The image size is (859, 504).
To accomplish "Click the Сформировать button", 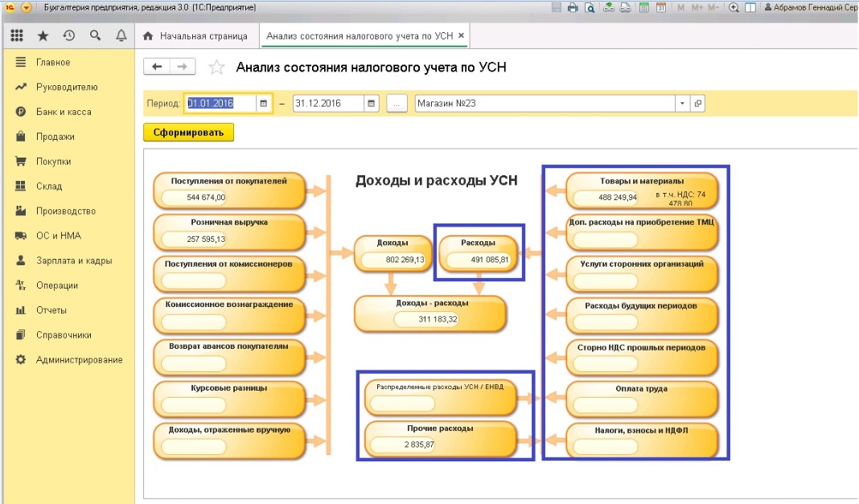I will pyautogui.click(x=188, y=133).
